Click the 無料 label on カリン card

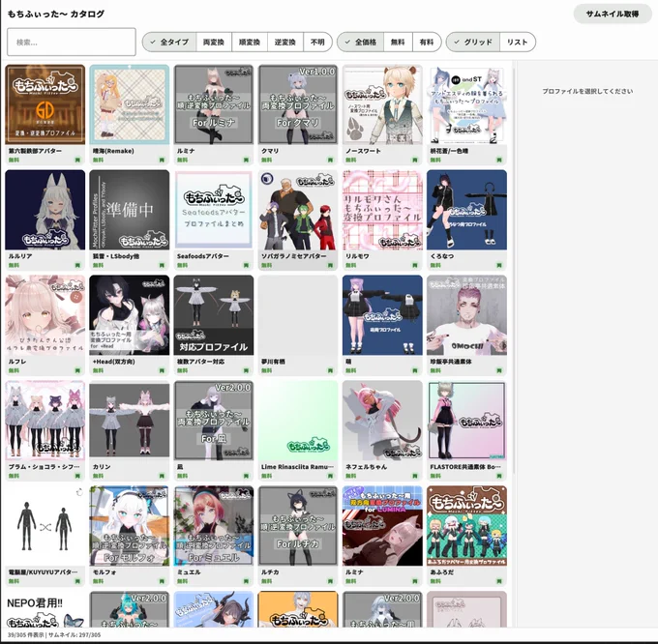coord(98,476)
